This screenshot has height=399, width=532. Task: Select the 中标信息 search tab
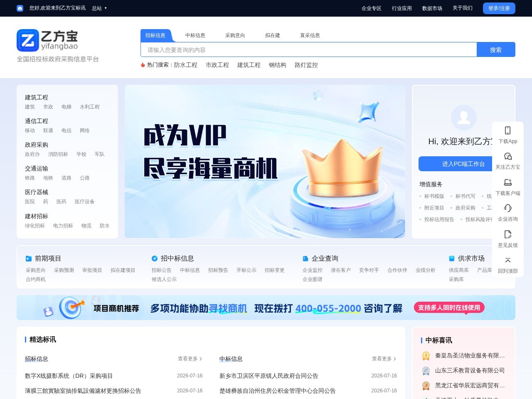click(x=195, y=35)
